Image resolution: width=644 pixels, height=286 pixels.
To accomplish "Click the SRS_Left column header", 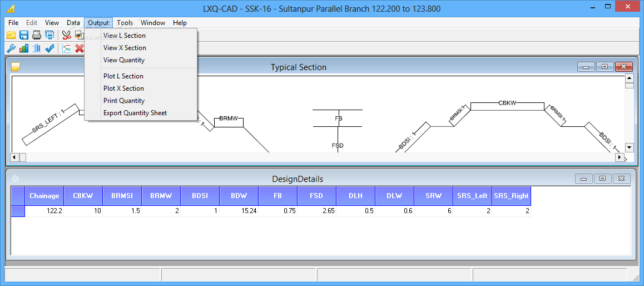I will 473,196.
